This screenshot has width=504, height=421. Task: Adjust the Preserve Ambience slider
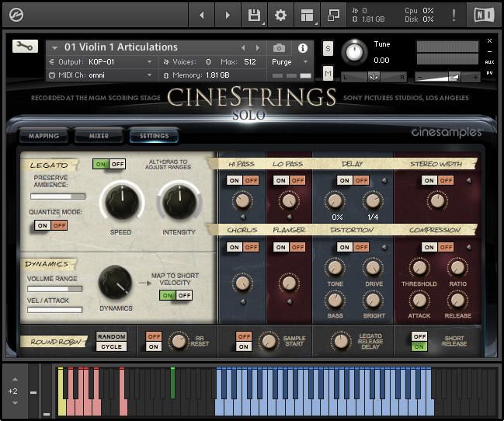tap(58, 197)
